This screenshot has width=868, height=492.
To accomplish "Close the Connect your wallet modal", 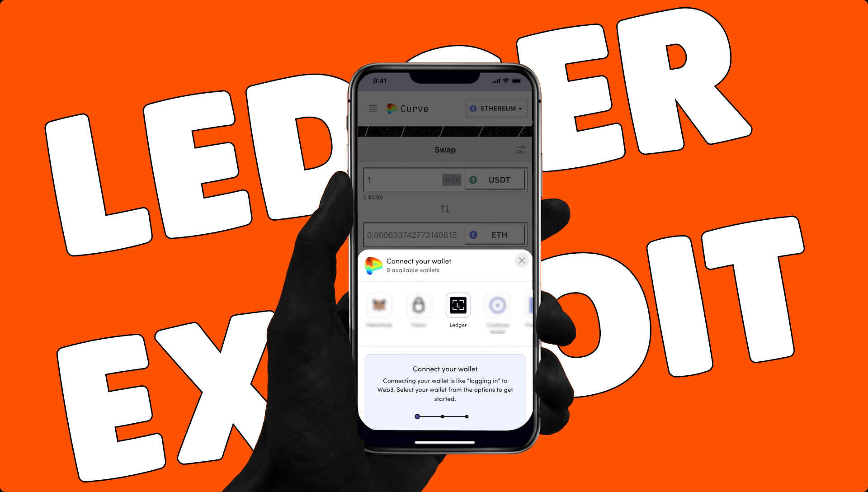I will [x=522, y=260].
